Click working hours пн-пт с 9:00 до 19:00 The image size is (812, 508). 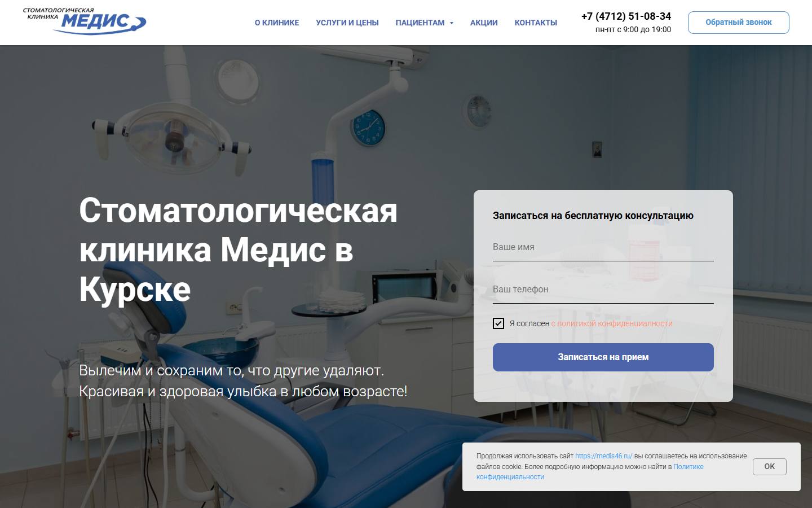(633, 29)
